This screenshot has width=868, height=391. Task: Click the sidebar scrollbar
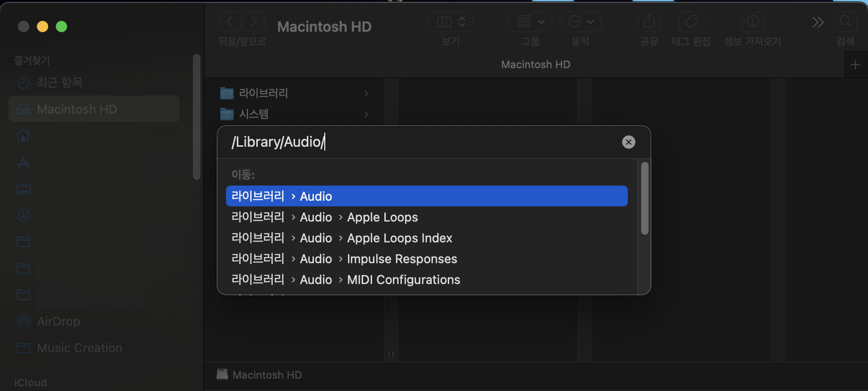(x=197, y=117)
